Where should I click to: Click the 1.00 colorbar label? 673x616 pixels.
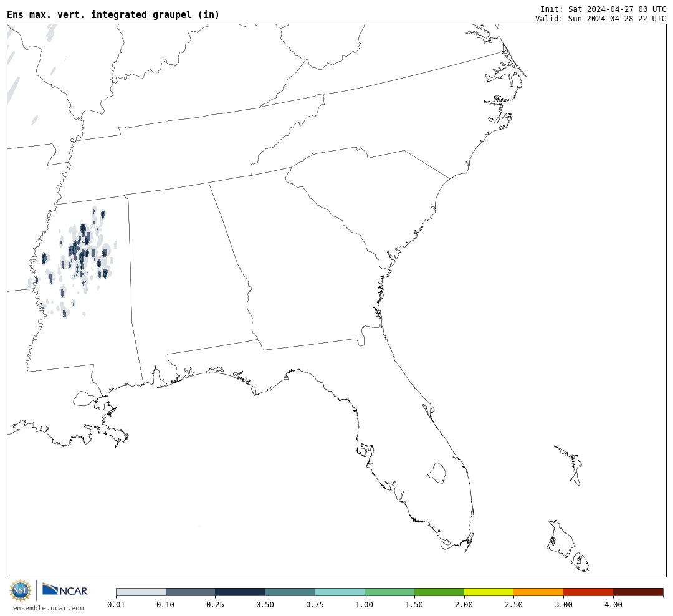click(365, 604)
